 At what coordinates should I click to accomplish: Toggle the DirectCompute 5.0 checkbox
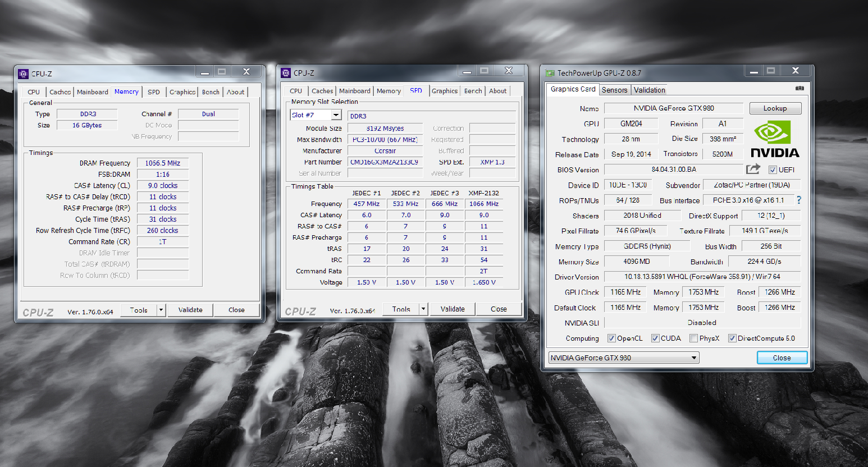coord(732,338)
